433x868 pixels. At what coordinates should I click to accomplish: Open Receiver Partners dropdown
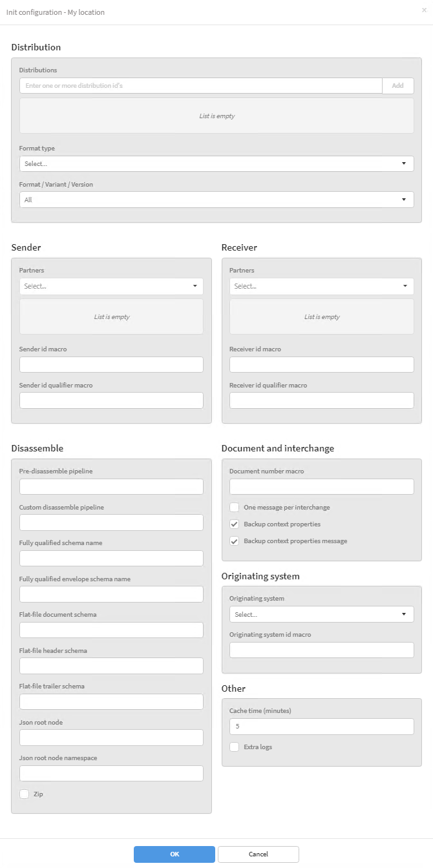[321, 286]
